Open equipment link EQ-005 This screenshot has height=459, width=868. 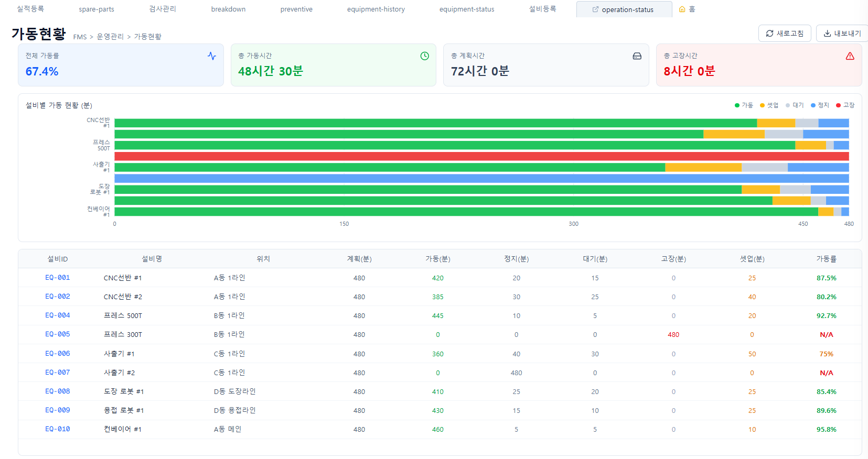coord(58,334)
